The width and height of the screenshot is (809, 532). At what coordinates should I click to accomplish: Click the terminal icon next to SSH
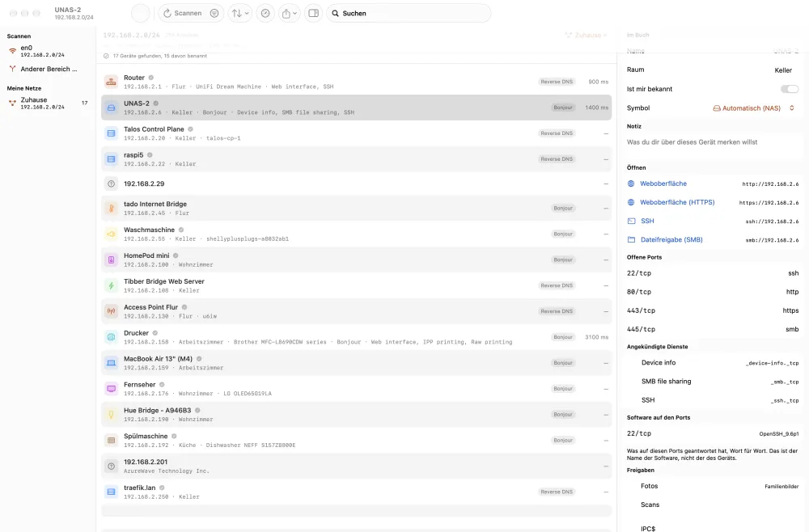[x=631, y=222]
